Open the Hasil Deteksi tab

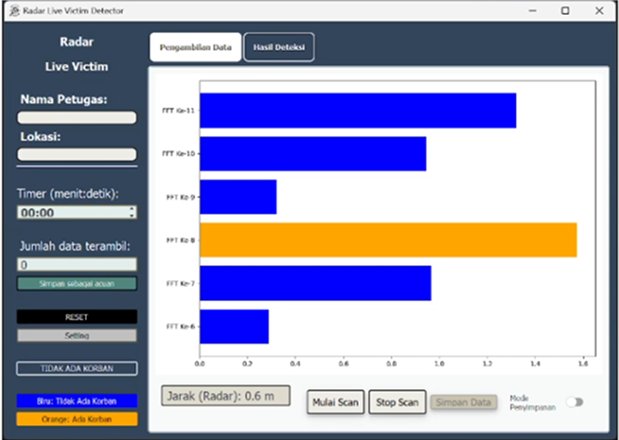click(x=279, y=47)
